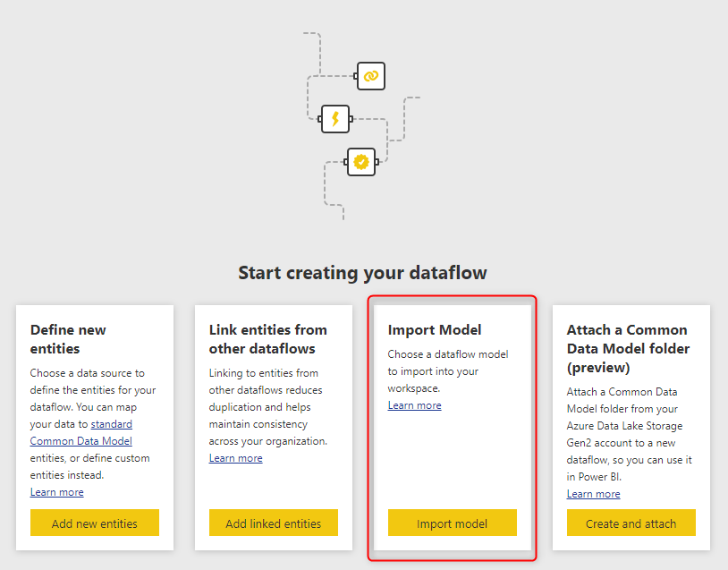Click the chain link icon in the diagram
This screenshot has height=570, width=728.
371,76
